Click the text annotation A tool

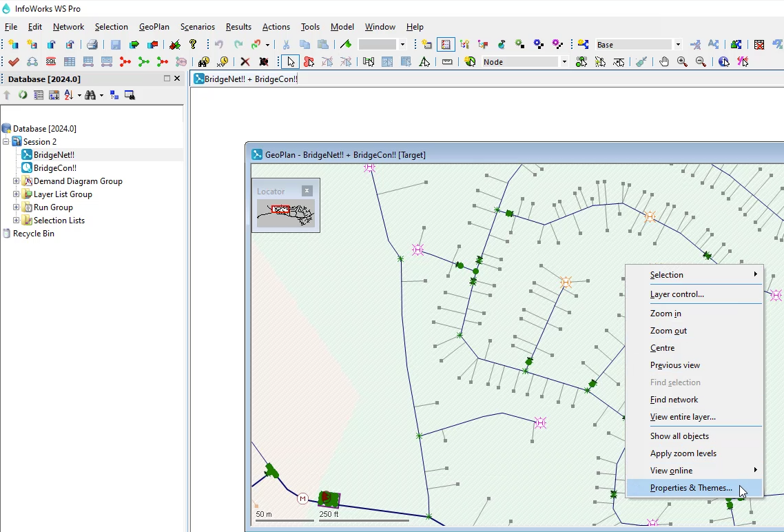coord(424,62)
